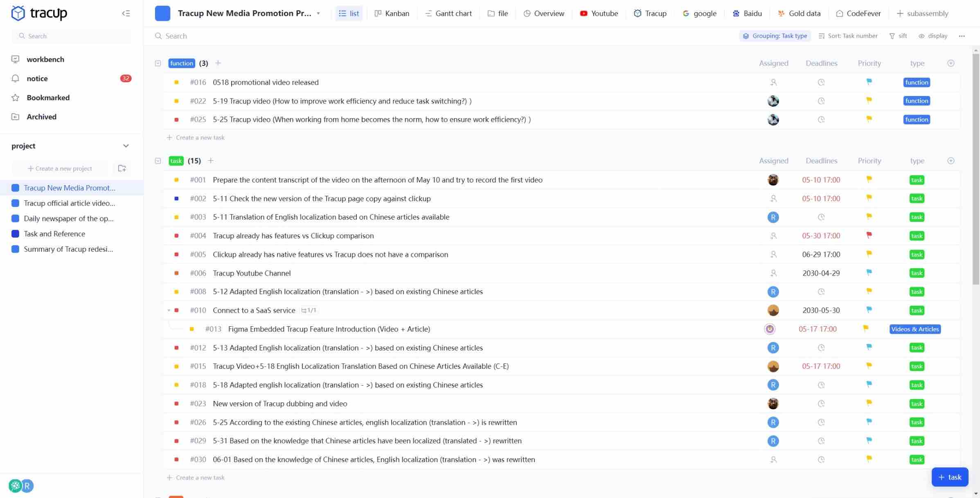
Task: Click the blue project color square beside the title
Action: [x=162, y=13]
